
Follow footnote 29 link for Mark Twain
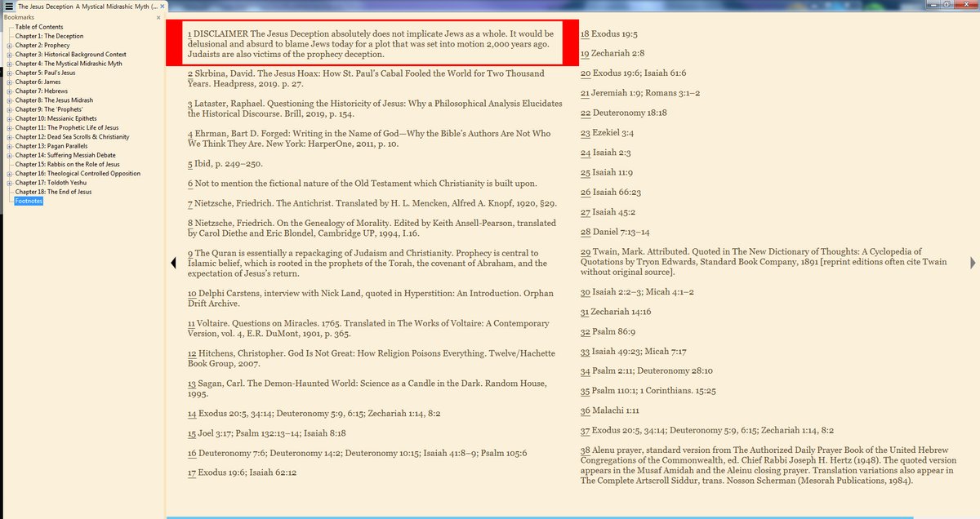click(586, 251)
